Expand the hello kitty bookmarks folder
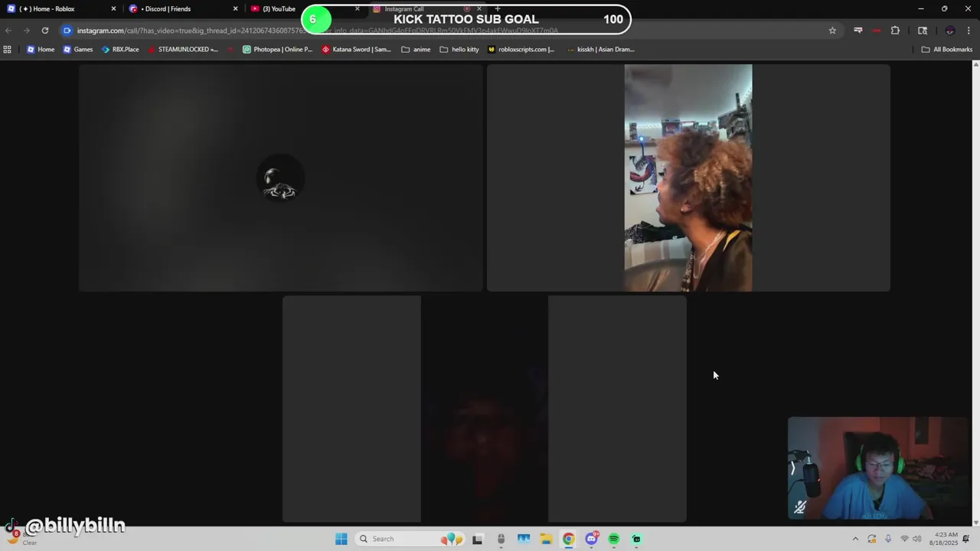This screenshot has width=980, height=551. [459, 50]
